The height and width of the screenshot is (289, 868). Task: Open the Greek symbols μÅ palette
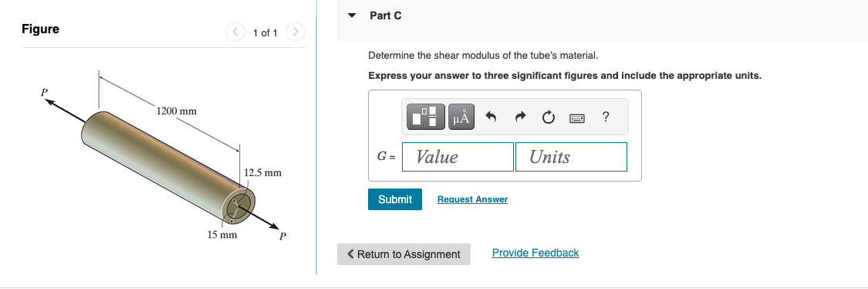click(461, 117)
